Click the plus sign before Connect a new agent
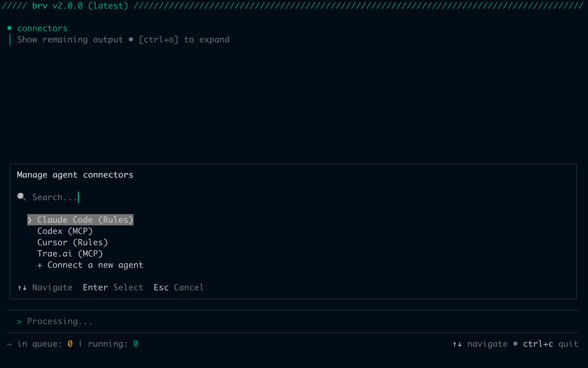588x368 pixels. click(40, 265)
